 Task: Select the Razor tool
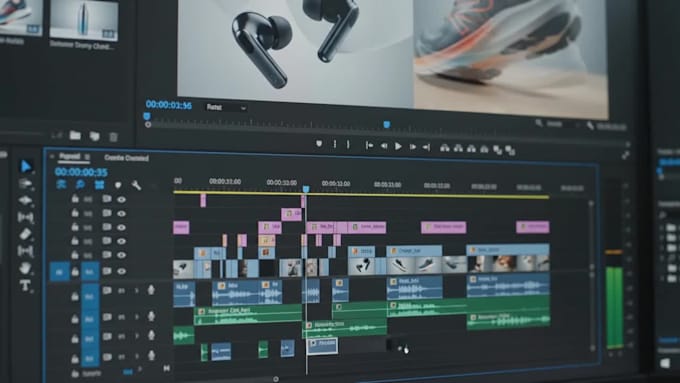pyautogui.click(x=25, y=234)
